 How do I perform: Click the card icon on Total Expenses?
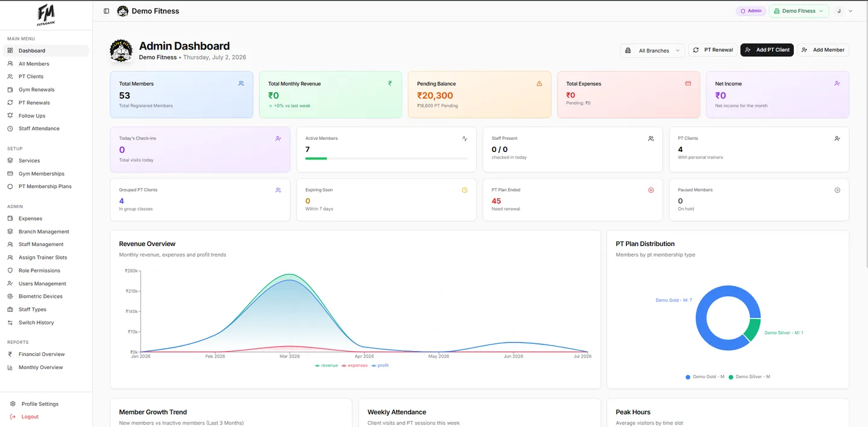tap(688, 83)
